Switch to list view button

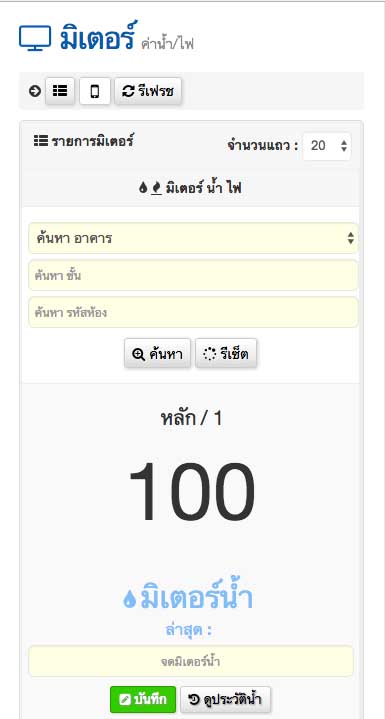click(60, 91)
